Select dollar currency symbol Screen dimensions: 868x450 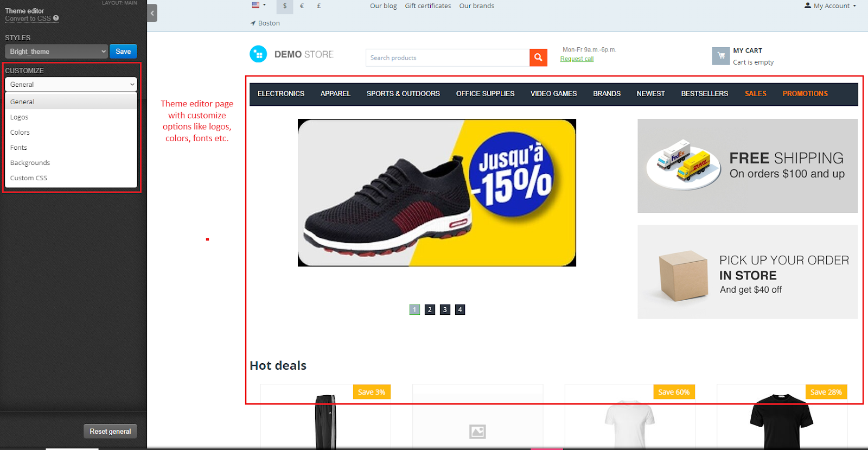pos(284,7)
